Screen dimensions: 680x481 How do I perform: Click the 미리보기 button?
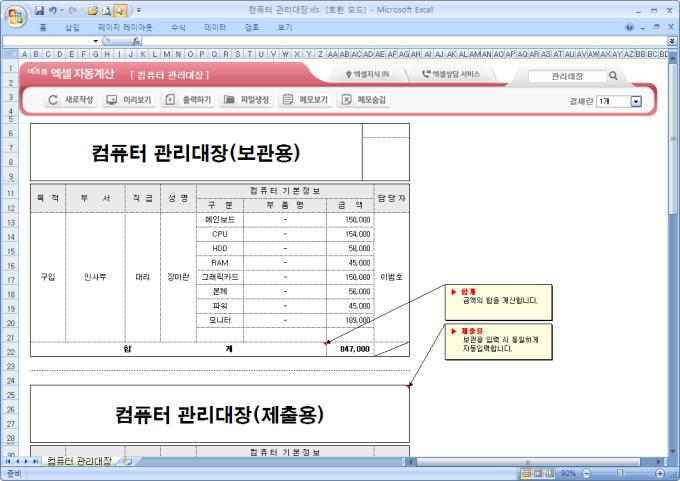coord(129,100)
